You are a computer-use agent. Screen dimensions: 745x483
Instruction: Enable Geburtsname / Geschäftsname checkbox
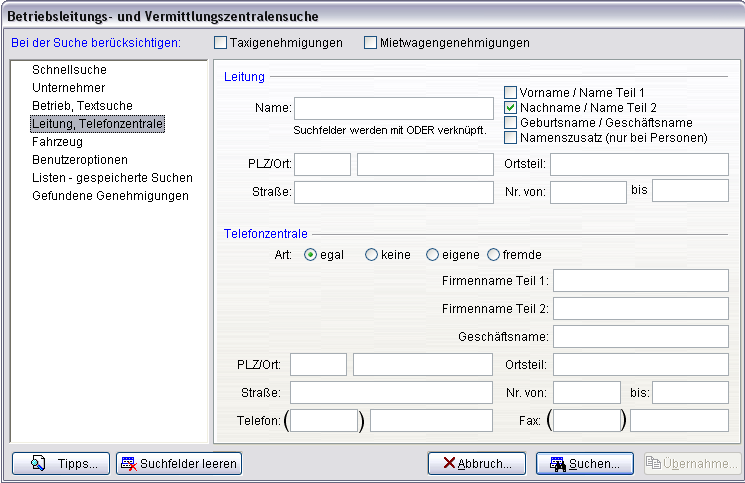[511, 122]
